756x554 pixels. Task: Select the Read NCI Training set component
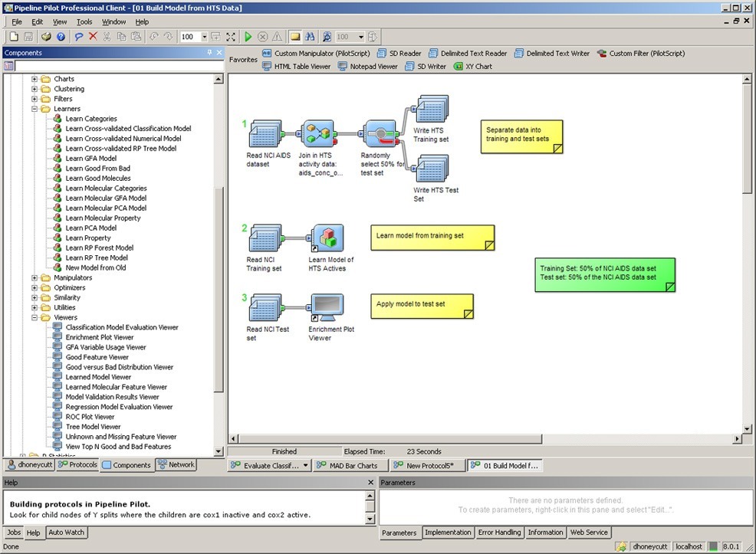(265, 238)
